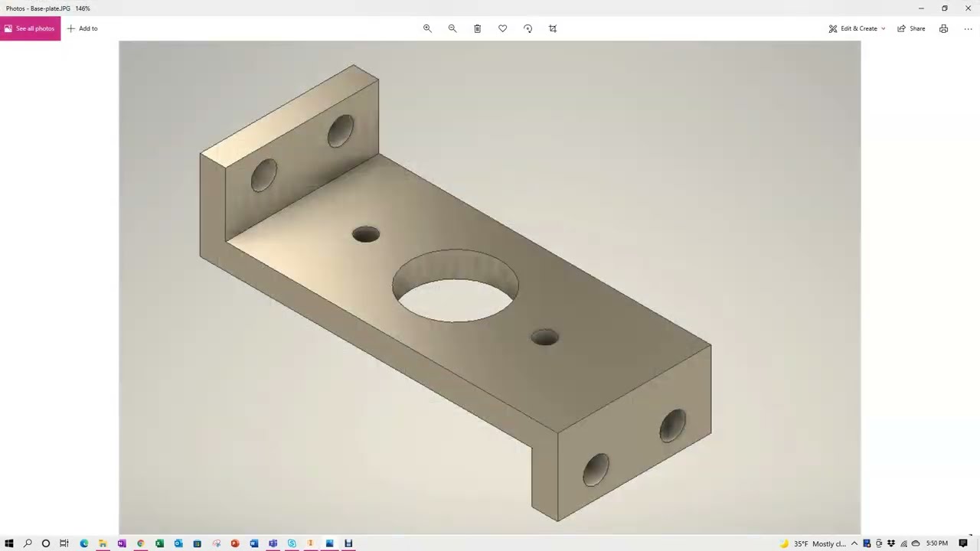This screenshot has height=551, width=980.
Task: Open Excel from the taskbar
Action: 159,543
